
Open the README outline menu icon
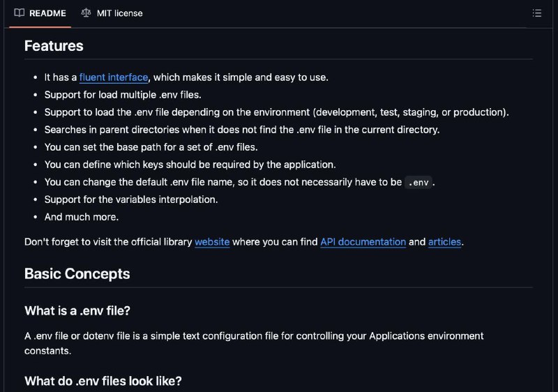coord(536,13)
